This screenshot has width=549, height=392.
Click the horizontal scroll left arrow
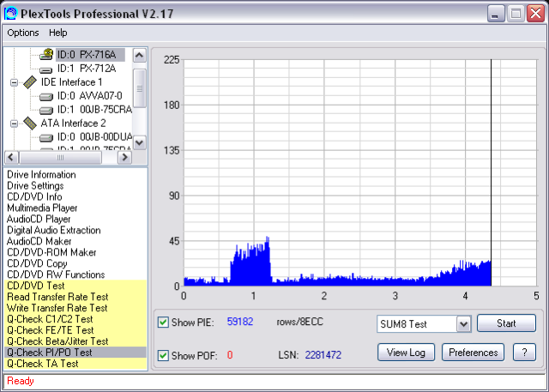(11, 158)
